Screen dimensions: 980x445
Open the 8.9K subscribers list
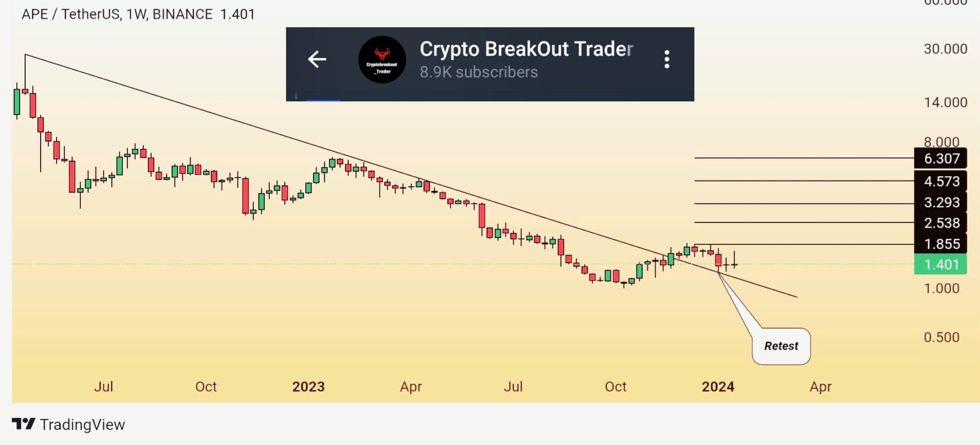tap(478, 72)
